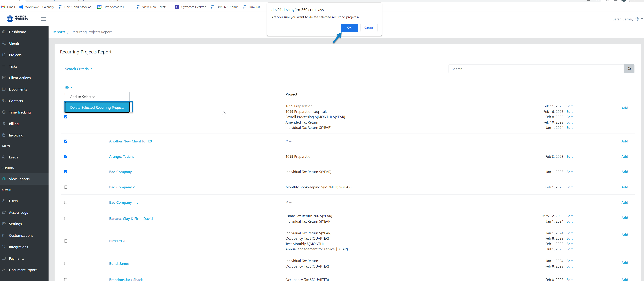
Task: Collapse the sidebar with the hamburger icon
Action: pyautogui.click(x=43, y=19)
